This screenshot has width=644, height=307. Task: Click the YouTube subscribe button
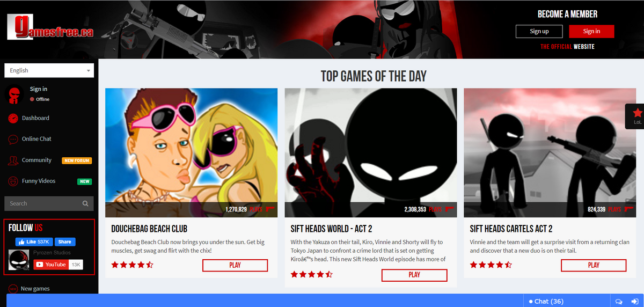(52, 265)
